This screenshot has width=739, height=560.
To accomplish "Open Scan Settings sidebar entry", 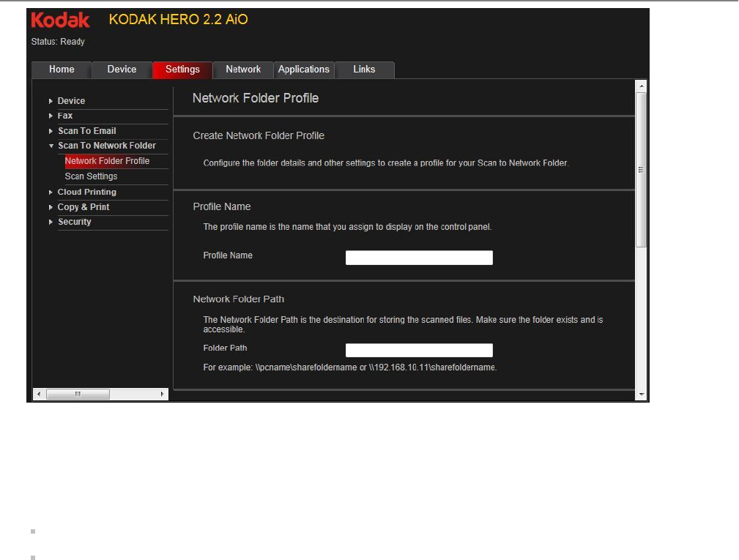I will tap(91, 176).
